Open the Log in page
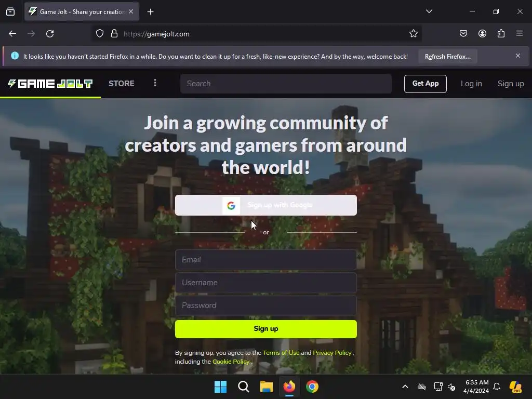This screenshot has height=399, width=532. point(471,84)
